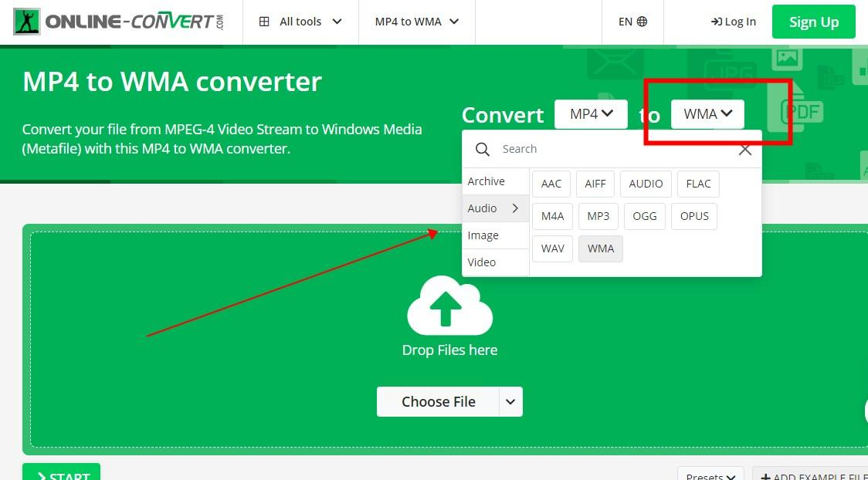Click the 'MP4 to WMA converter' heading
This screenshot has height=480, width=868.
172,82
